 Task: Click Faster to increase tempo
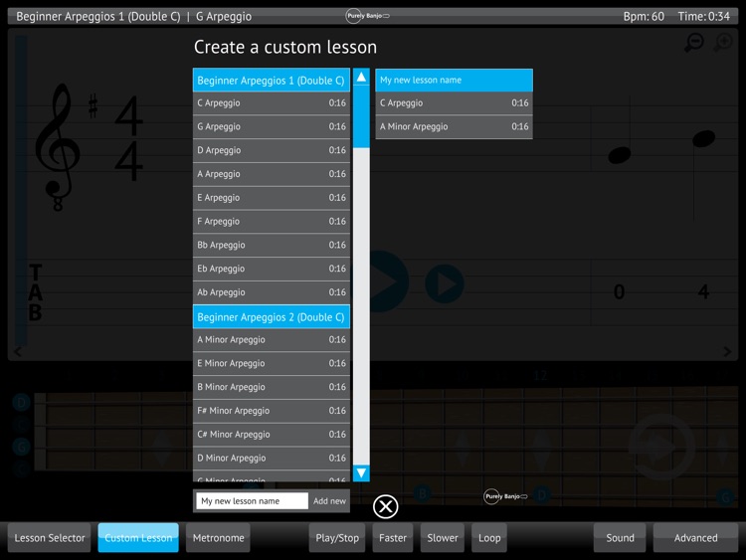tap(393, 538)
